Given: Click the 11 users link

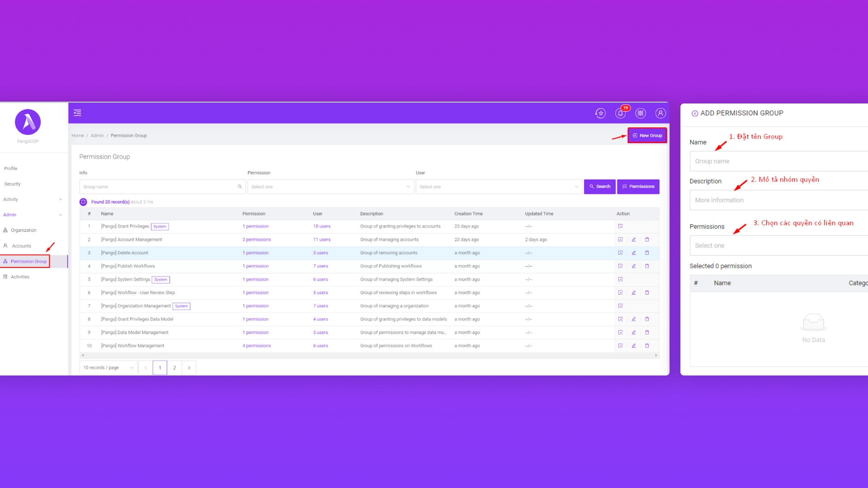Looking at the screenshot, I should coord(321,240).
